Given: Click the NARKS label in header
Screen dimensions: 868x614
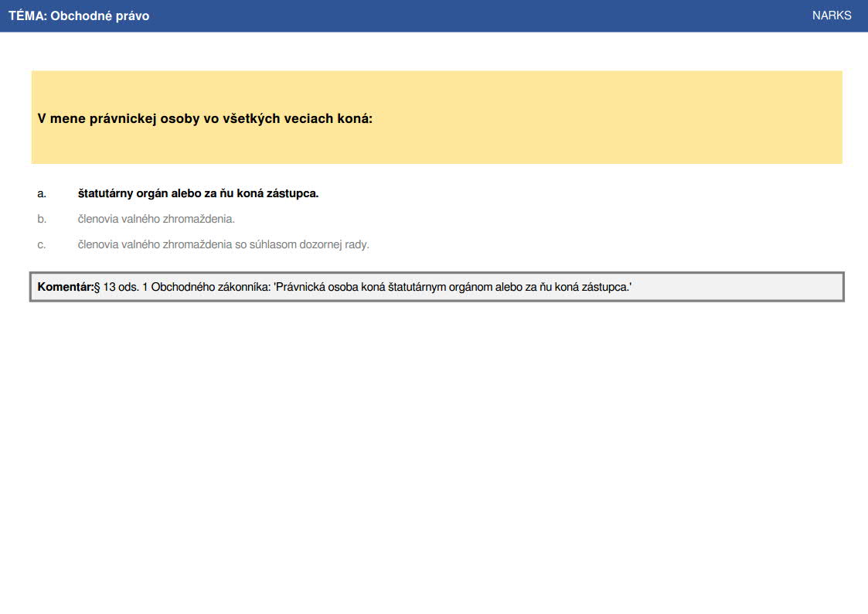Looking at the screenshot, I should [832, 15].
